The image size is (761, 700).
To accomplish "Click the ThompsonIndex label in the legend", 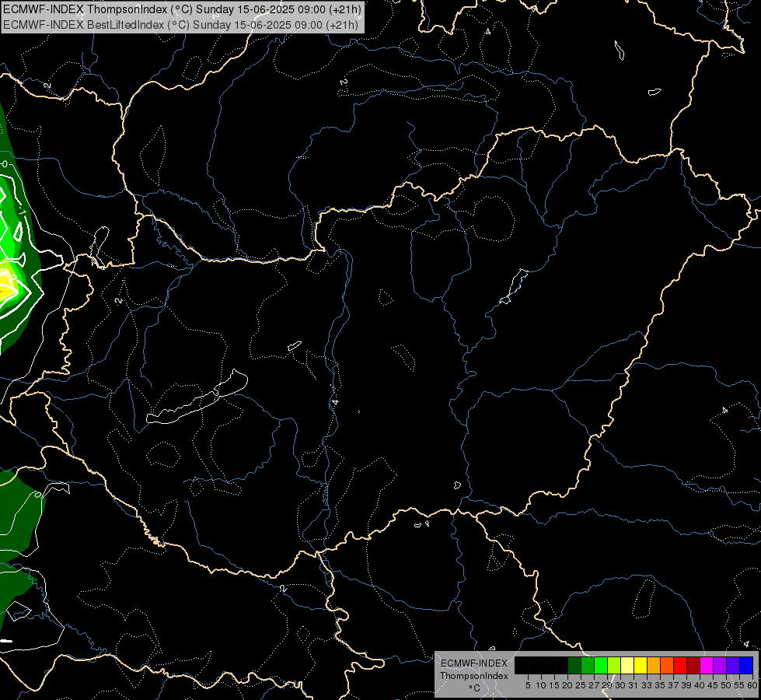I will 474,676.
